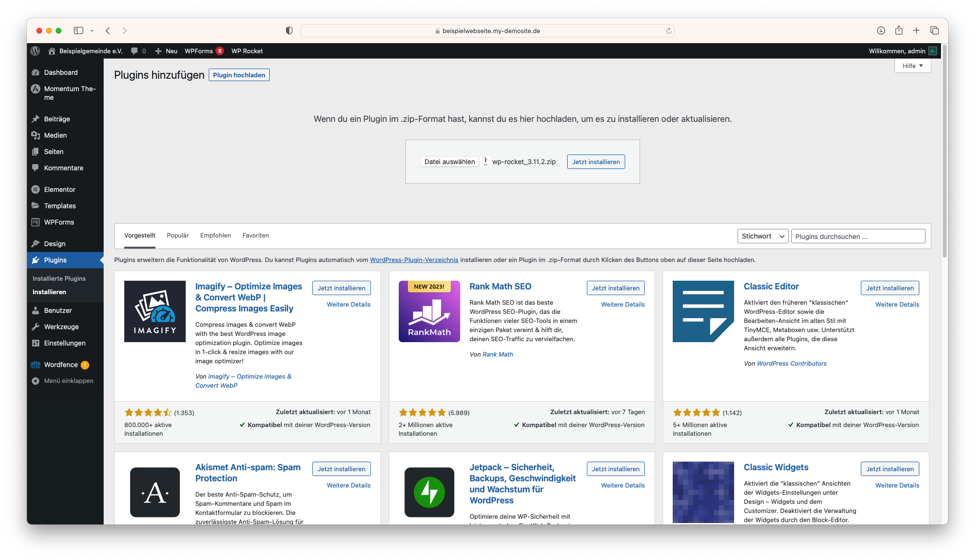Install the uploaded wp-rocket zip now
Image resolution: width=975 pixels, height=560 pixels.
click(x=596, y=162)
